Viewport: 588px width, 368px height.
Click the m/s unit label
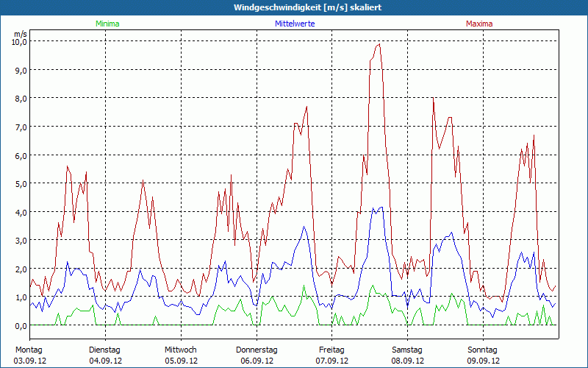click(21, 34)
